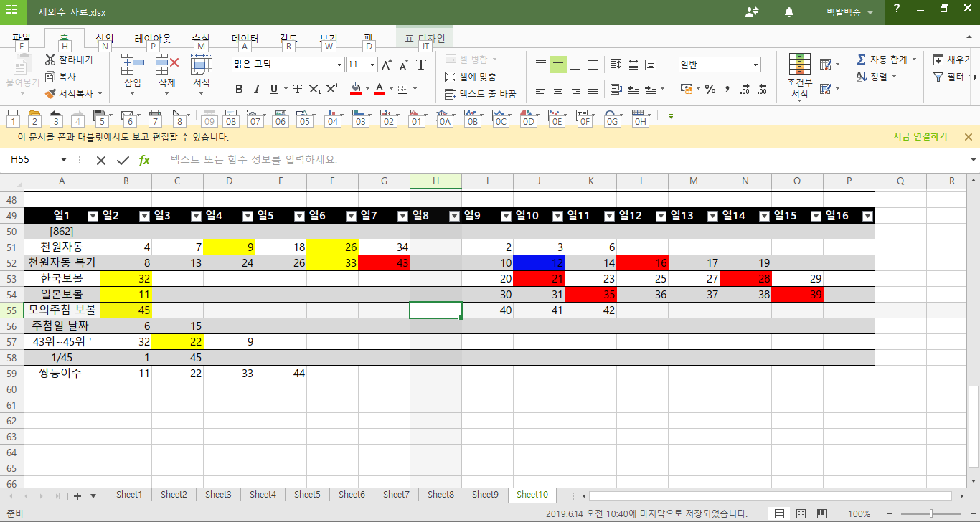Click the fill color paint bucket swatch

click(x=355, y=90)
